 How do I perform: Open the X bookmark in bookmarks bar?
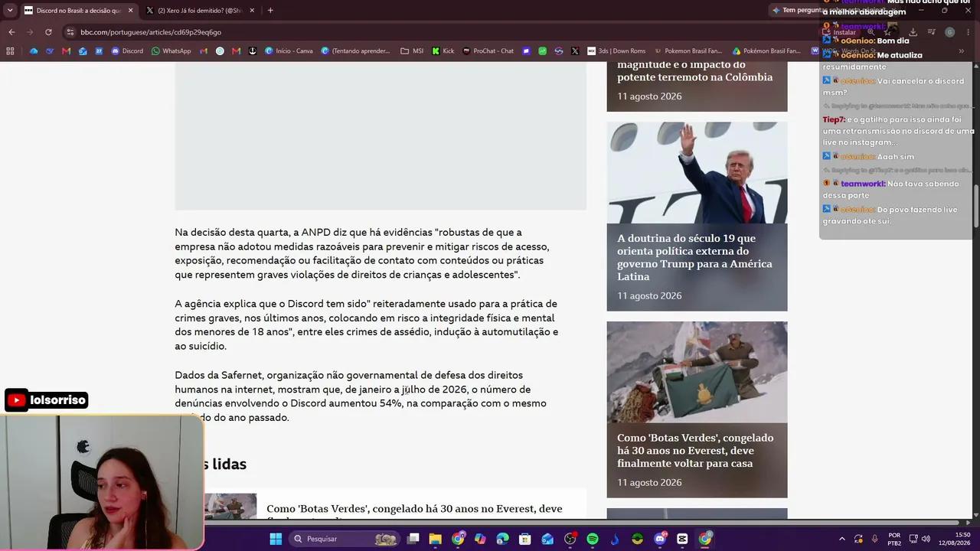[575, 51]
